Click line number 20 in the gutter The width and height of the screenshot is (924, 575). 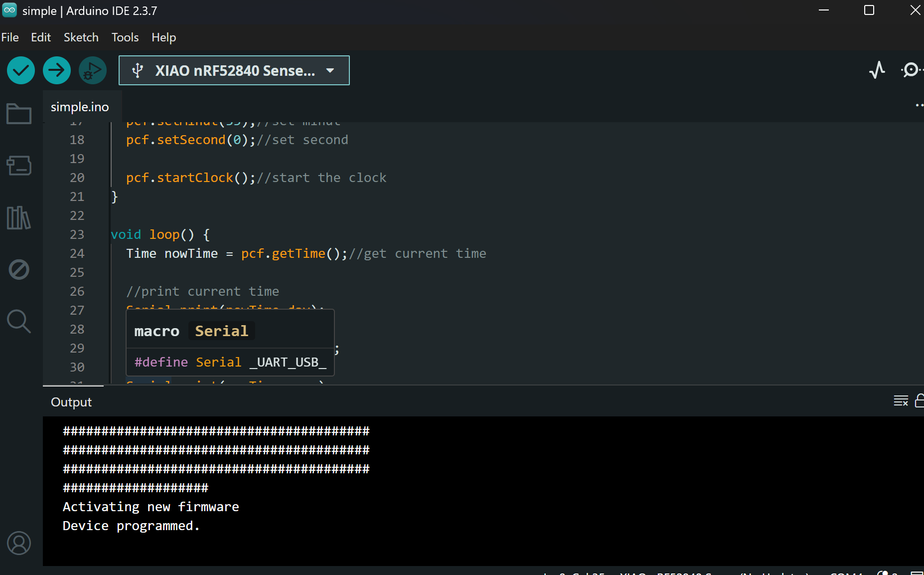(77, 178)
